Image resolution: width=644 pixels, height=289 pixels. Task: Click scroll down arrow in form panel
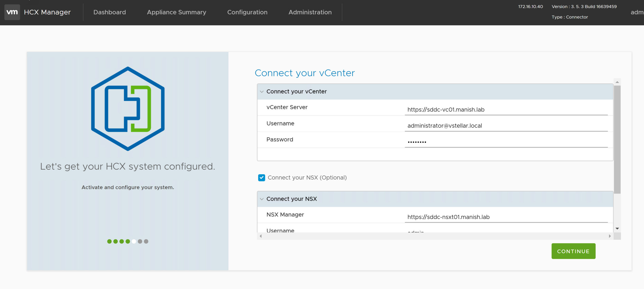(x=617, y=229)
